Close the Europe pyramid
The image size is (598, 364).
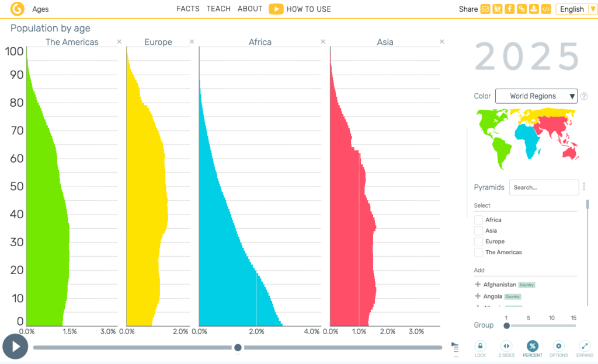pyautogui.click(x=192, y=41)
